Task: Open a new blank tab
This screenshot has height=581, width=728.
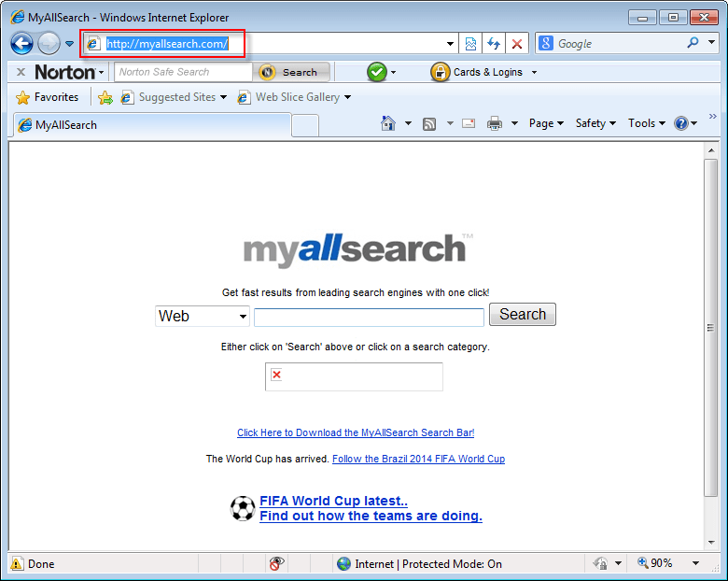Action: (x=305, y=126)
